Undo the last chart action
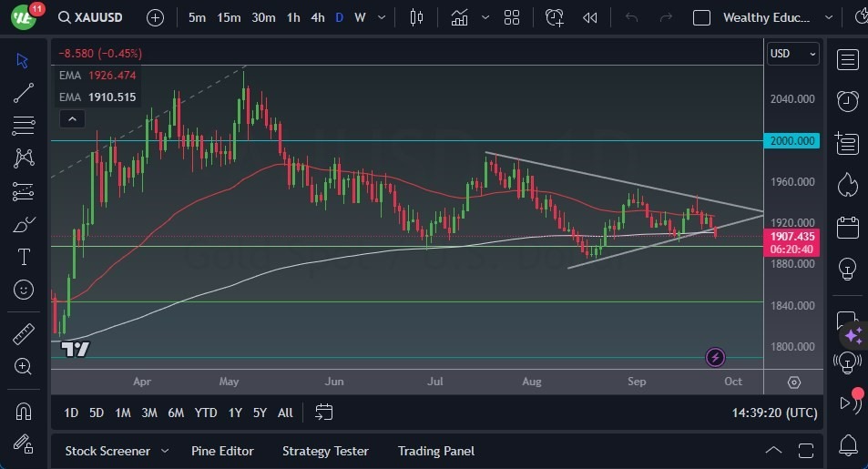Screen dimensions: 868x469 point(631,17)
